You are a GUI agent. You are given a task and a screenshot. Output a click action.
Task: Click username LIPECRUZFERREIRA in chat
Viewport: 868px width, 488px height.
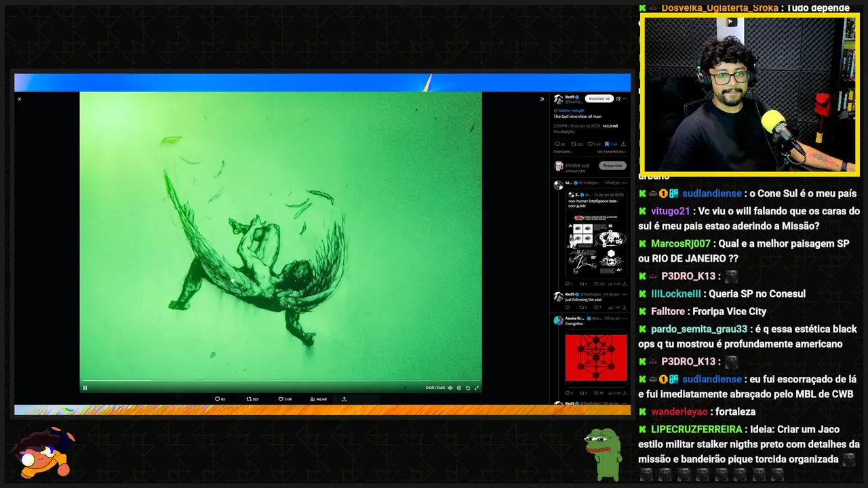pyautogui.click(x=696, y=429)
